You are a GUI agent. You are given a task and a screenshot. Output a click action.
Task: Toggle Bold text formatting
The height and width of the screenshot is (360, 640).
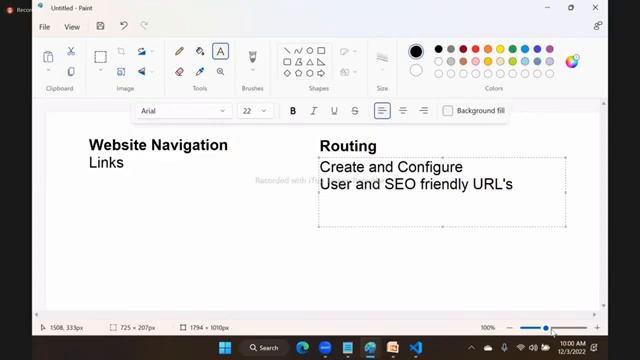(293, 111)
